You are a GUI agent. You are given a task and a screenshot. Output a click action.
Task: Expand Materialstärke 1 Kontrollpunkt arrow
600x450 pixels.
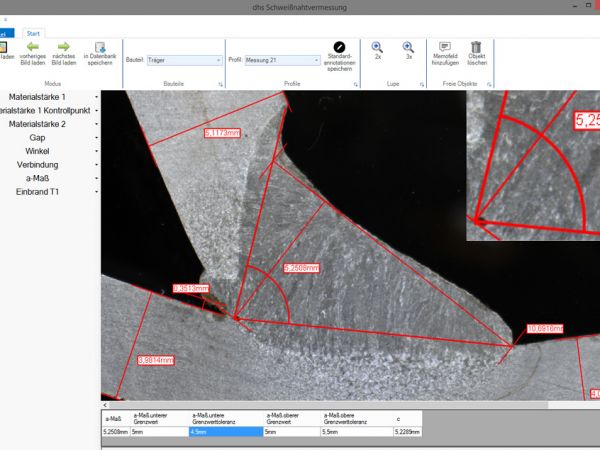pos(96,111)
